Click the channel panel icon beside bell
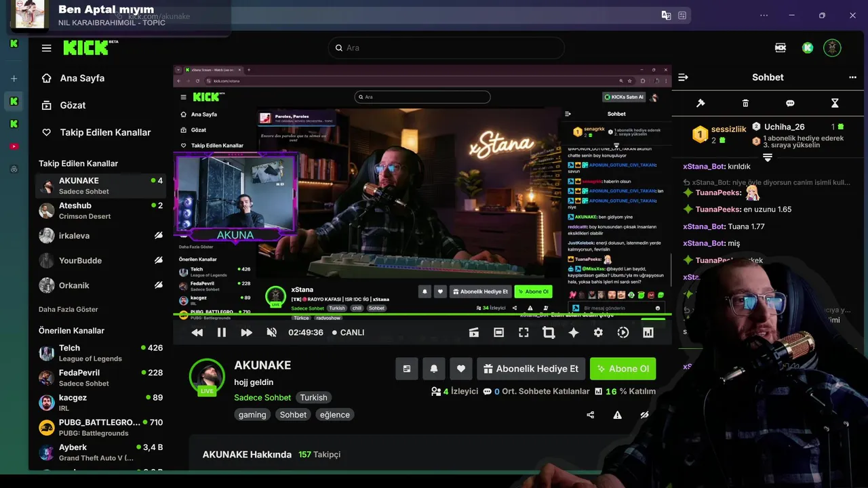Screen dimensions: 868x488 (x=407, y=369)
